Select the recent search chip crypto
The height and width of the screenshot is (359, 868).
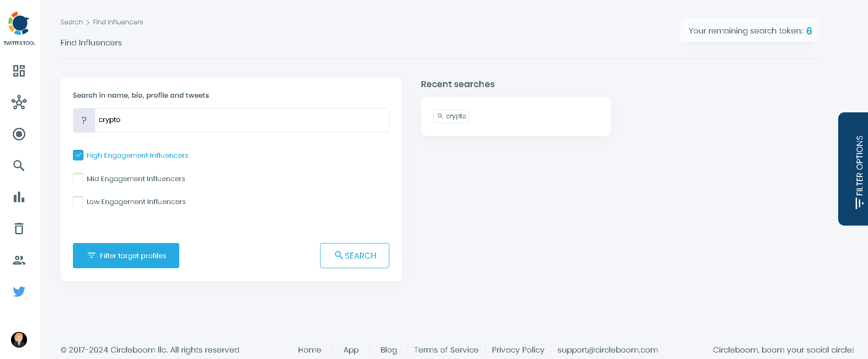click(x=451, y=116)
